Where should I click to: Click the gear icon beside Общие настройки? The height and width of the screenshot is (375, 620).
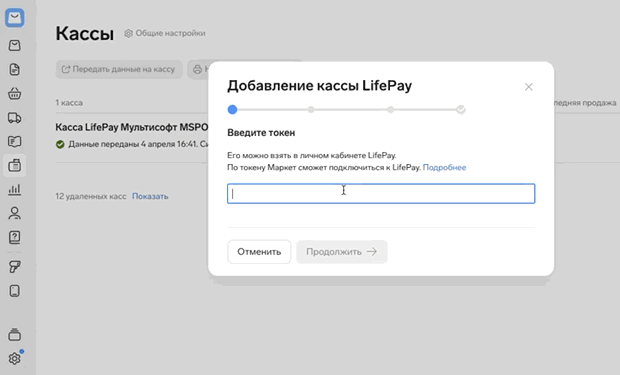(129, 33)
